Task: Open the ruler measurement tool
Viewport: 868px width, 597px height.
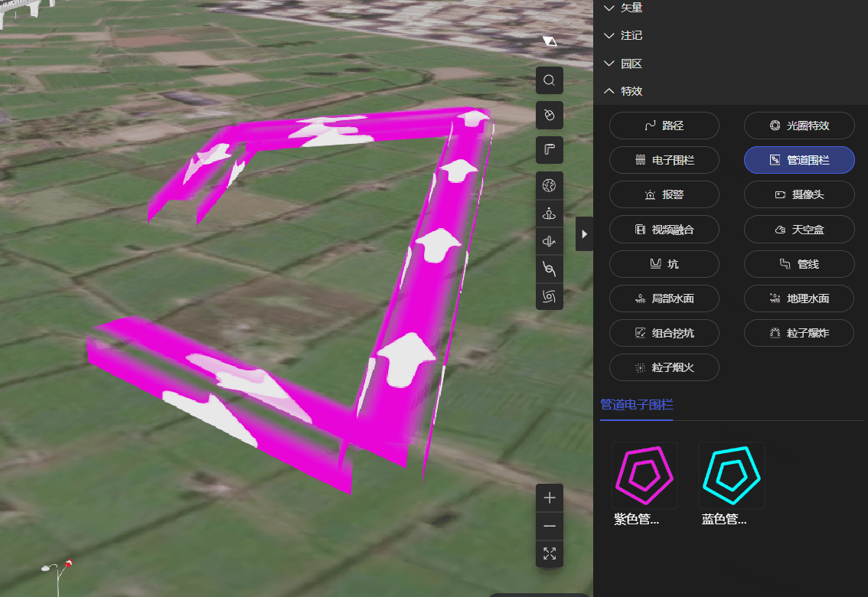Action: click(x=549, y=149)
